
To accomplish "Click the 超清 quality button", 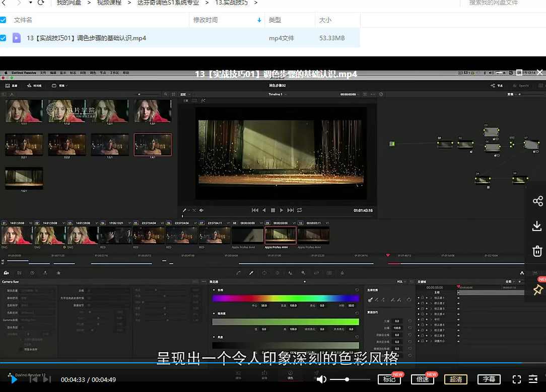I will pyautogui.click(x=456, y=379).
